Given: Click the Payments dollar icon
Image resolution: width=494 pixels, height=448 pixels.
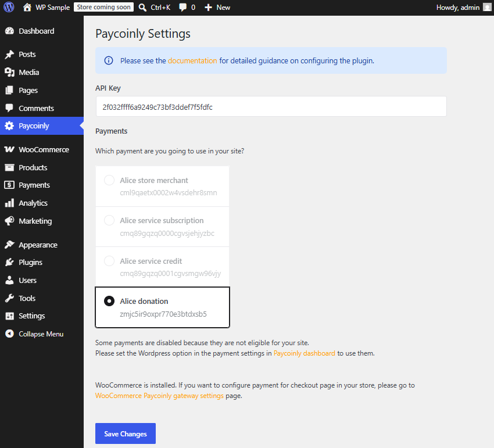Looking at the screenshot, I should 9,185.
